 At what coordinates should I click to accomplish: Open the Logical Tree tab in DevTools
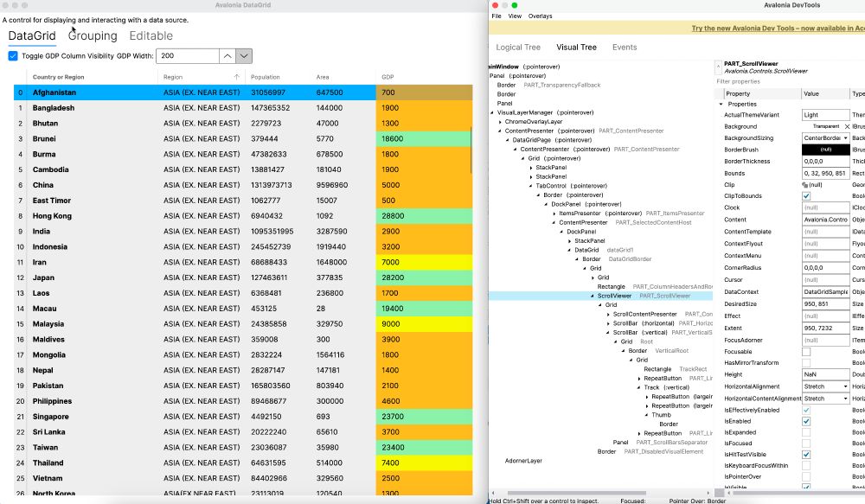[x=518, y=48]
